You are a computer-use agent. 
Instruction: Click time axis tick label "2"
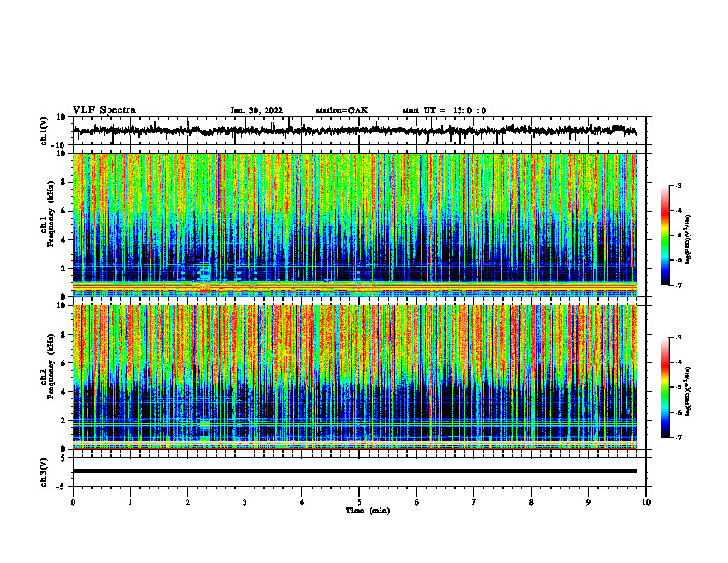(188, 502)
